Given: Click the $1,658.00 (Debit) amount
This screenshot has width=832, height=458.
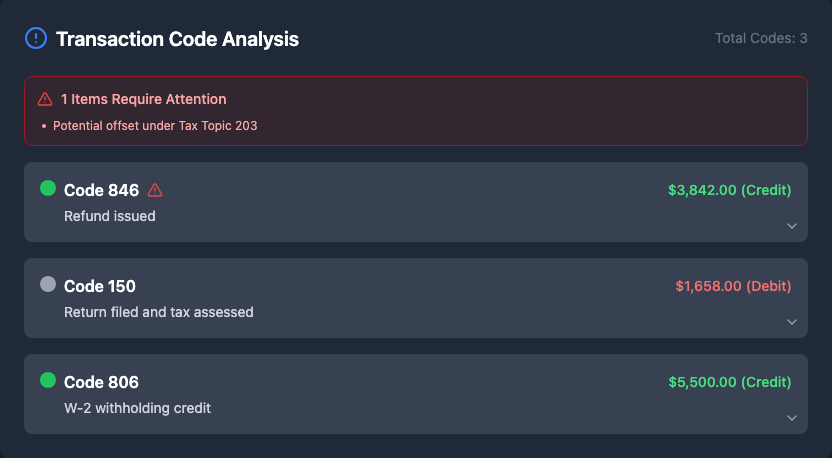Looking at the screenshot, I should (733, 286).
